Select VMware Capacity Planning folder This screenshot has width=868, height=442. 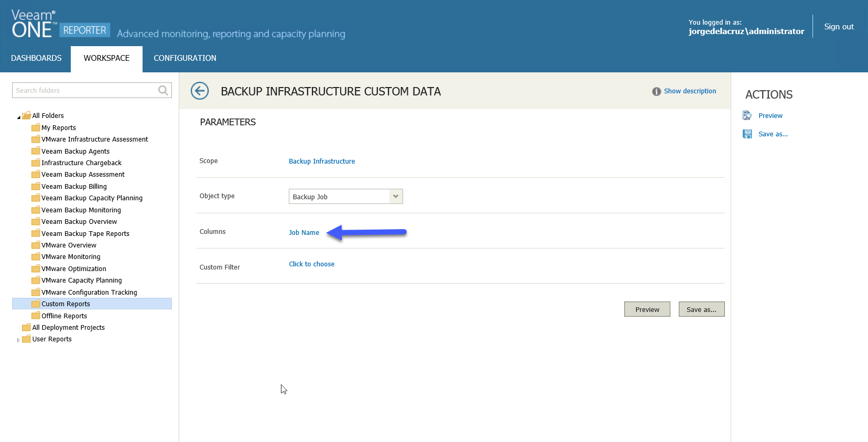(x=82, y=281)
